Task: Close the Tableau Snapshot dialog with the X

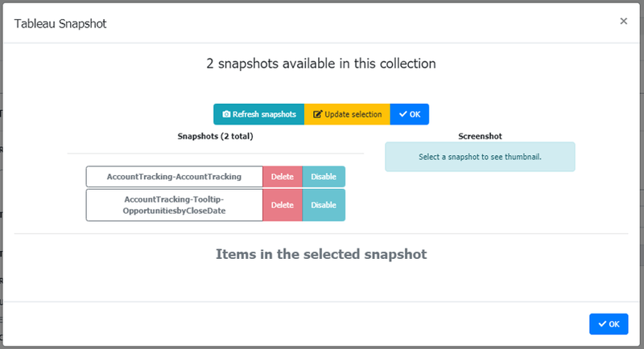Action: (x=623, y=21)
